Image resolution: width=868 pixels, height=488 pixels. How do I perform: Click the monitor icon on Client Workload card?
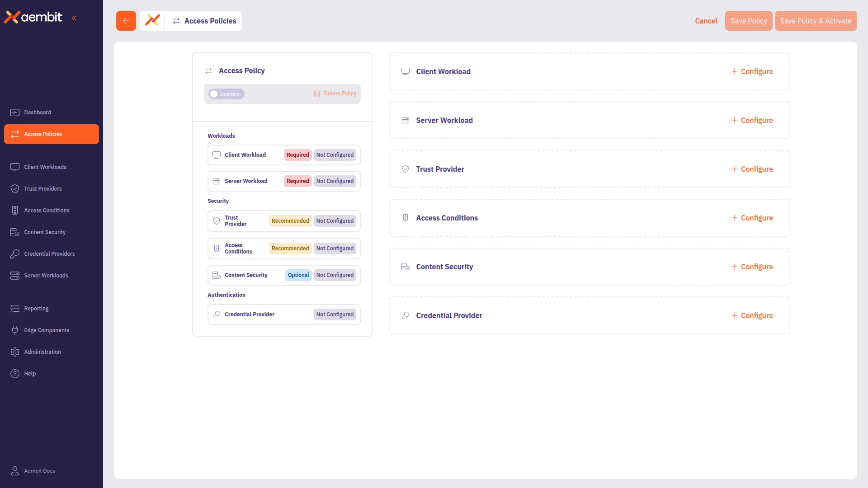click(406, 71)
